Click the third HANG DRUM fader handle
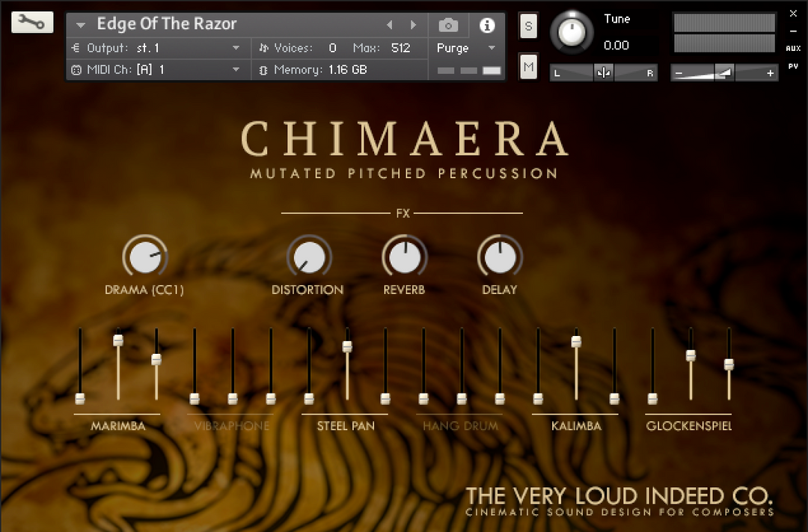This screenshot has width=808, height=532. point(500,399)
